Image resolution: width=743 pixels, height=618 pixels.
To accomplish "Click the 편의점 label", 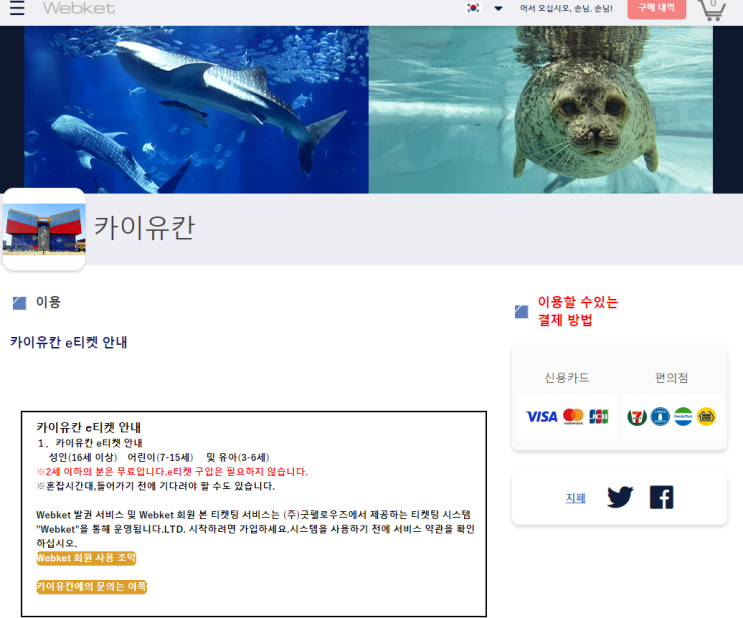I will [671, 378].
